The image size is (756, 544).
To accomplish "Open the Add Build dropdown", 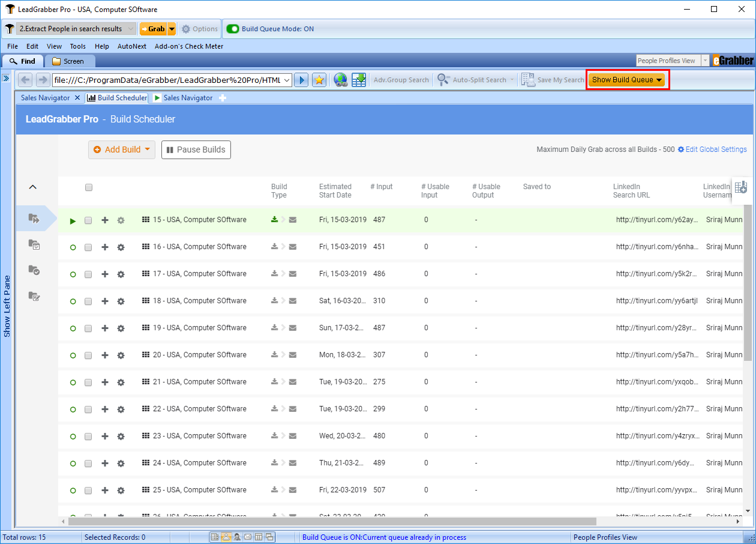I will click(122, 150).
